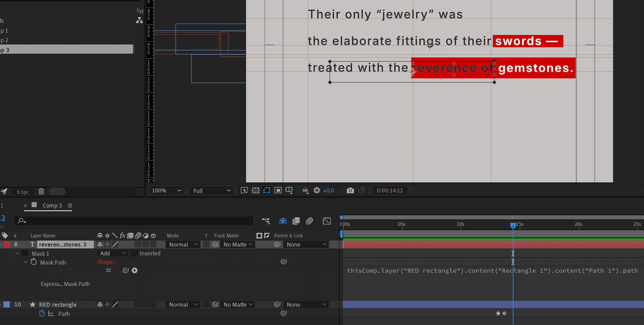This screenshot has width=644, height=325.
Task: Toggle collapse transformations on reveren...stones. 3 layer
Action: coord(107,245)
